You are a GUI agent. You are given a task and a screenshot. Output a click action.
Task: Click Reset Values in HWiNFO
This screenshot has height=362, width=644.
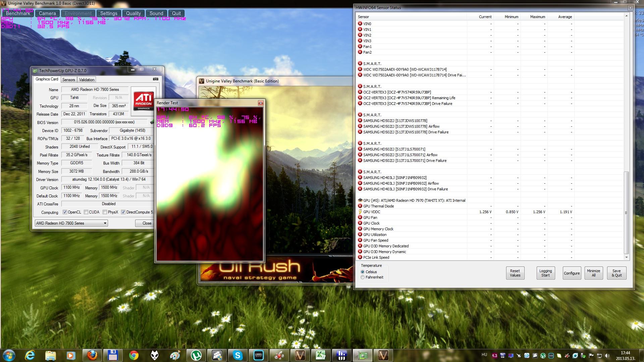point(515,273)
